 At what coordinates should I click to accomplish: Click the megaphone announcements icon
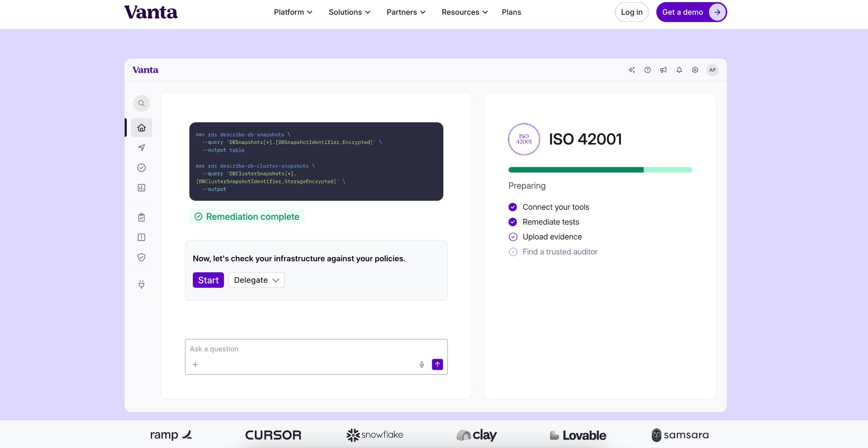(x=663, y=70)
